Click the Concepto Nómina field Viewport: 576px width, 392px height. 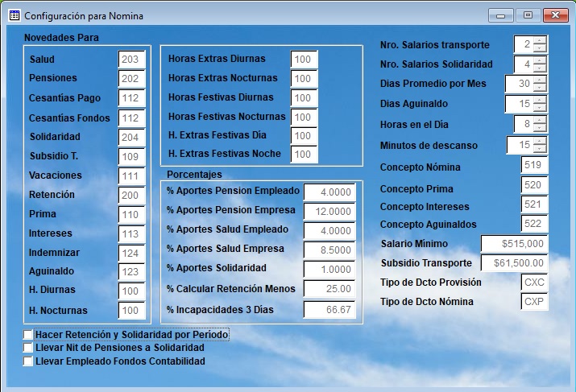click(534, 165)
